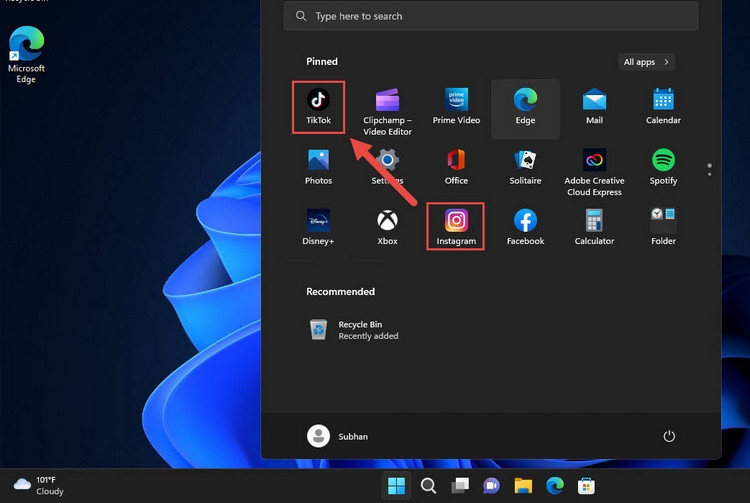Open Microsoft Store from taskbar

point(586,486)
